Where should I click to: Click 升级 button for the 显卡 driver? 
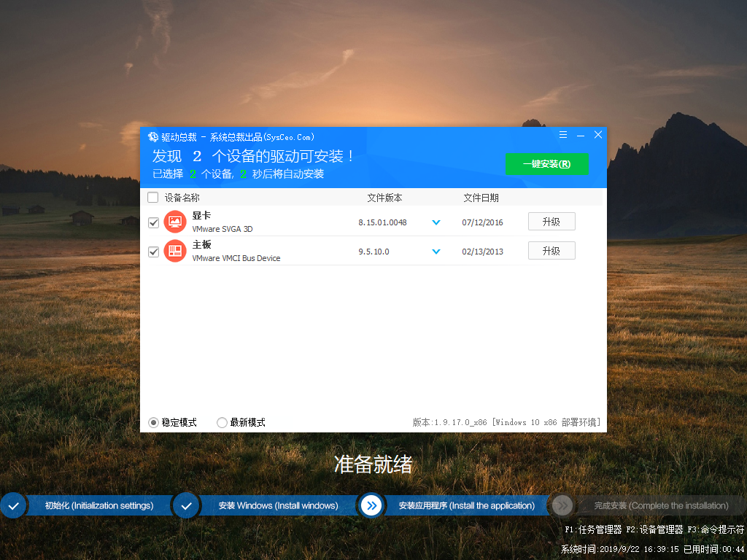pyautogui.click(x=551, y=222)
